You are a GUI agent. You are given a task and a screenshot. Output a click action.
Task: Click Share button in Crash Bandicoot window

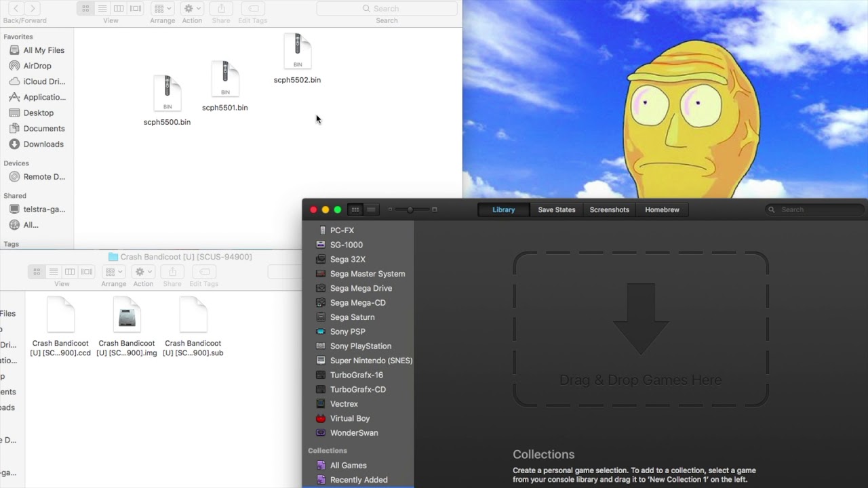(x=172, y=272)
